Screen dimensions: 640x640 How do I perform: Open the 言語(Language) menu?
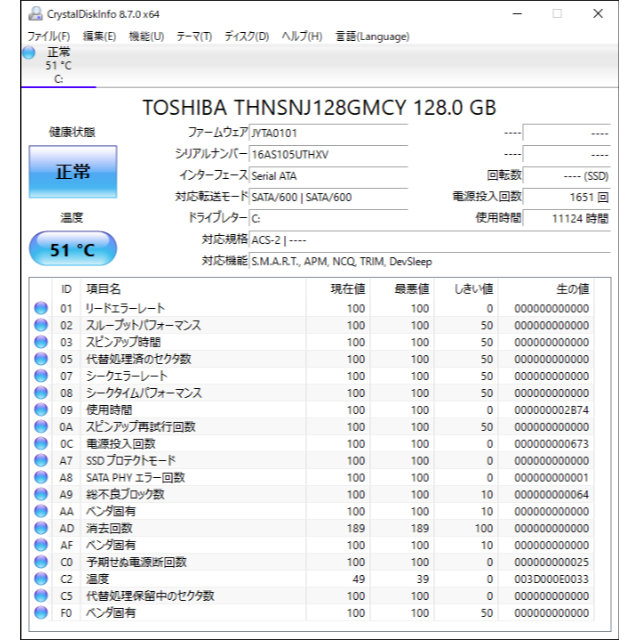pyautogui.click(x=372, y=36)
